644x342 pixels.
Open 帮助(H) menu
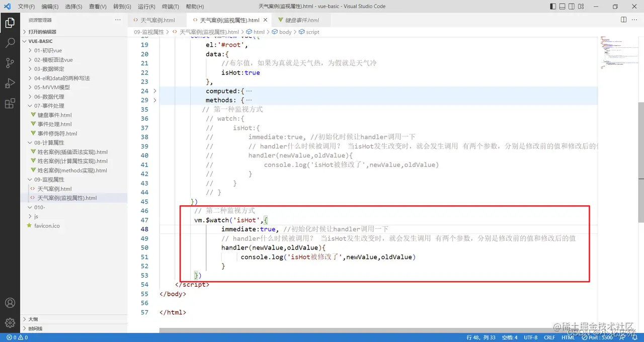pos(195,7)
